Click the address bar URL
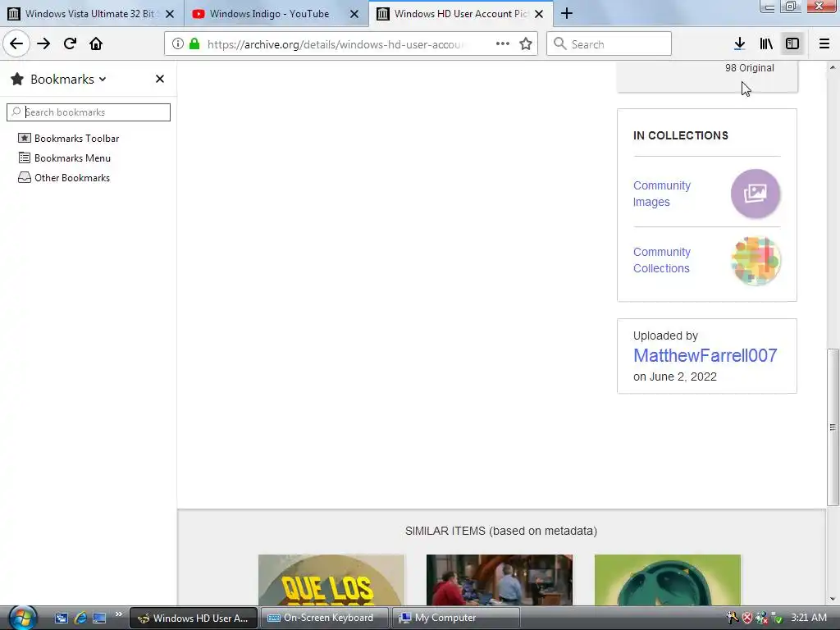840x630 pixels. (x=336, y=44)
